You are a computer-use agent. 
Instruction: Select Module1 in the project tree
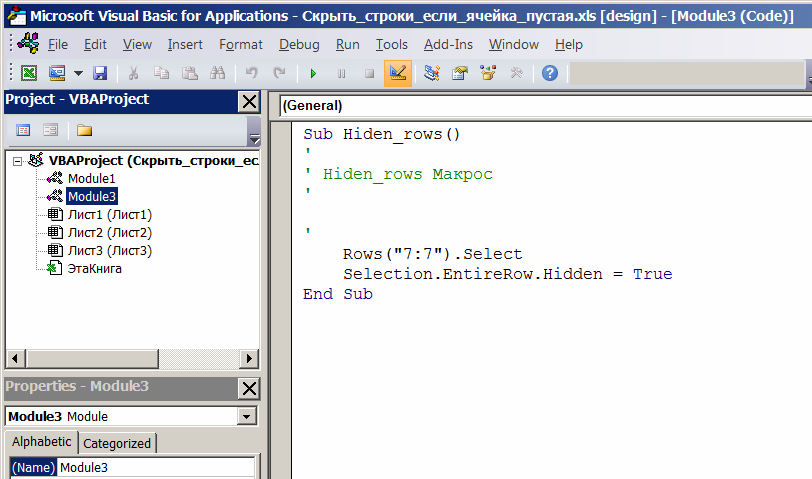[92, 179]
